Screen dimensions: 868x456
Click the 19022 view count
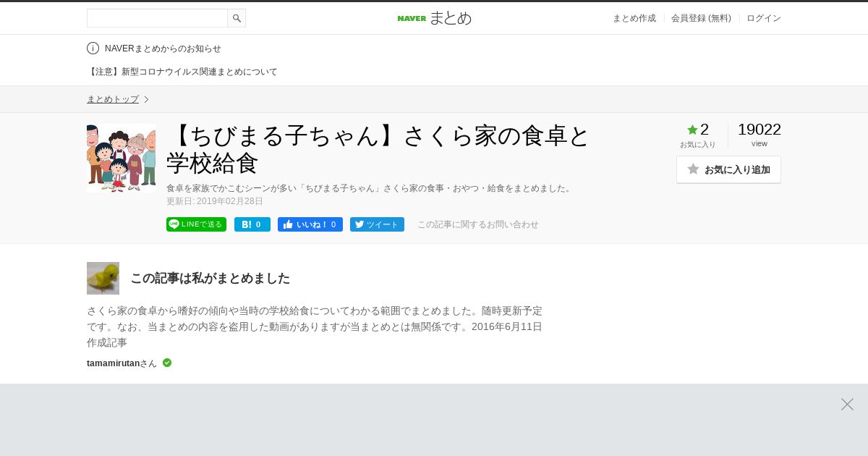[x=759, y=130]
